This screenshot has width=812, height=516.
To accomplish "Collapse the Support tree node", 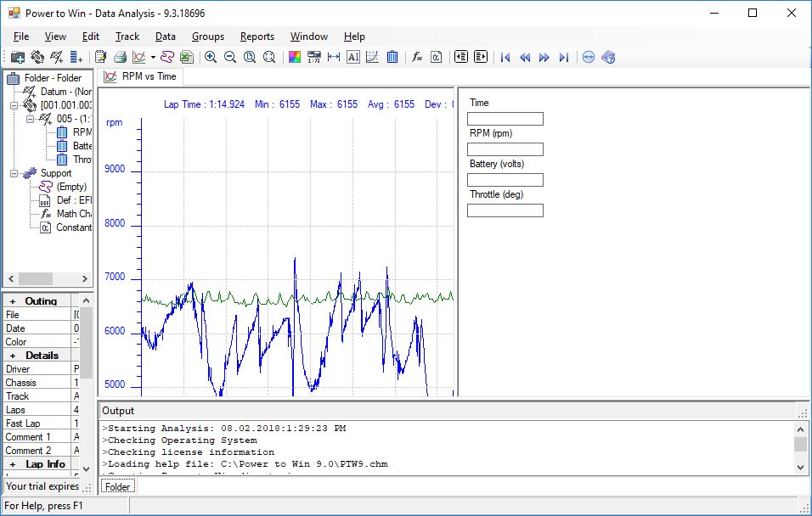I will click(14, 173).
